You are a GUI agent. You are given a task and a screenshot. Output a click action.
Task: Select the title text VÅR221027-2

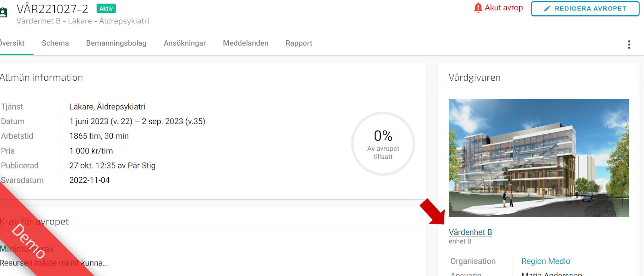click(x=52, y=9)
